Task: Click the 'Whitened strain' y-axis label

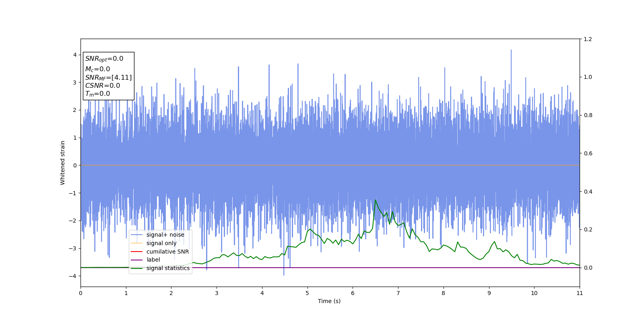Action: click(63, 163)
